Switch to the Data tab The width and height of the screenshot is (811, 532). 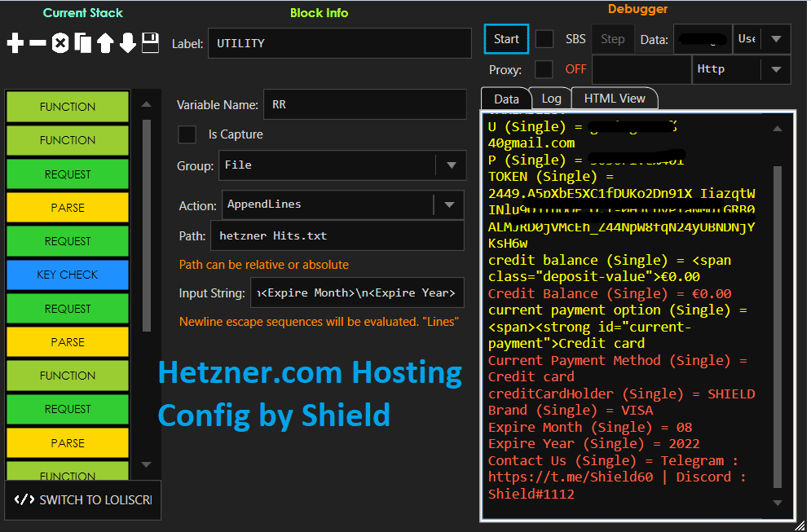tap(506, 99)
